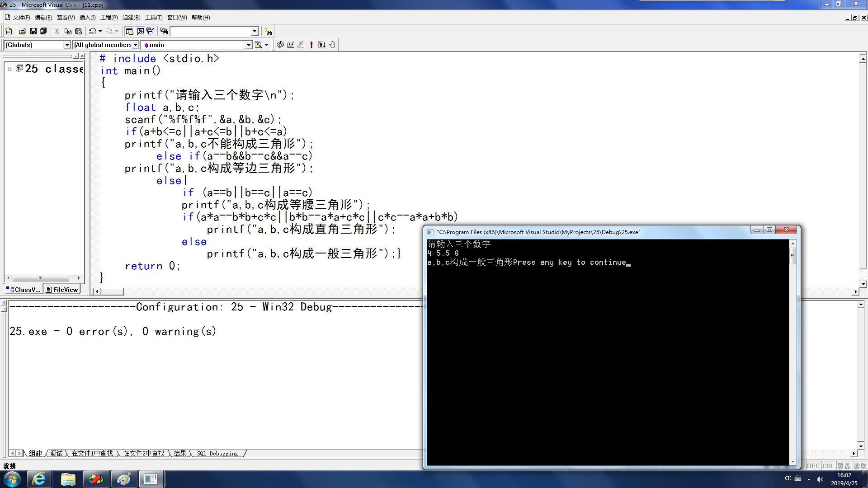Click the Compile icon on build toolbar
The width and height of the screenshot is (868, 488).
280,45
